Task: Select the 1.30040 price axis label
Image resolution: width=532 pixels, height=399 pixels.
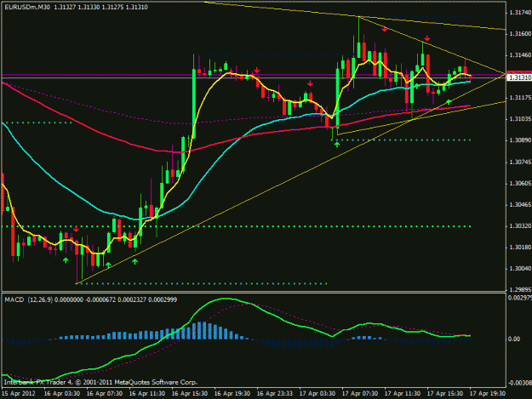Action: click(520, 269)
